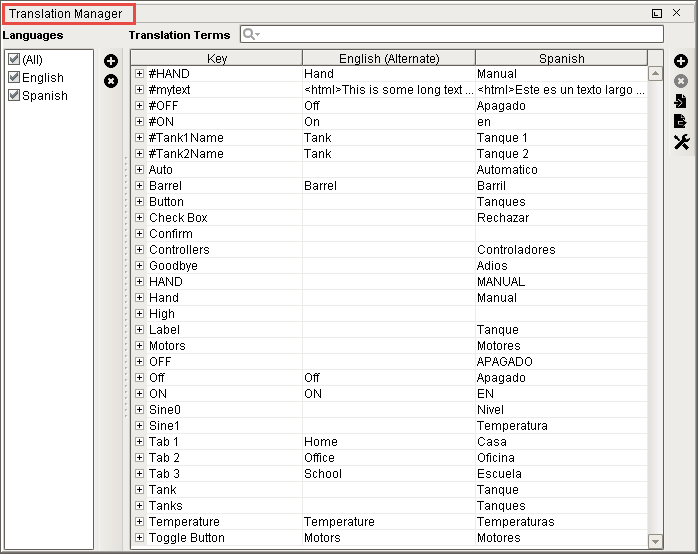698x554 pixels.
Task: Uncheck the English language checkbox
Action: pos(14,77)
